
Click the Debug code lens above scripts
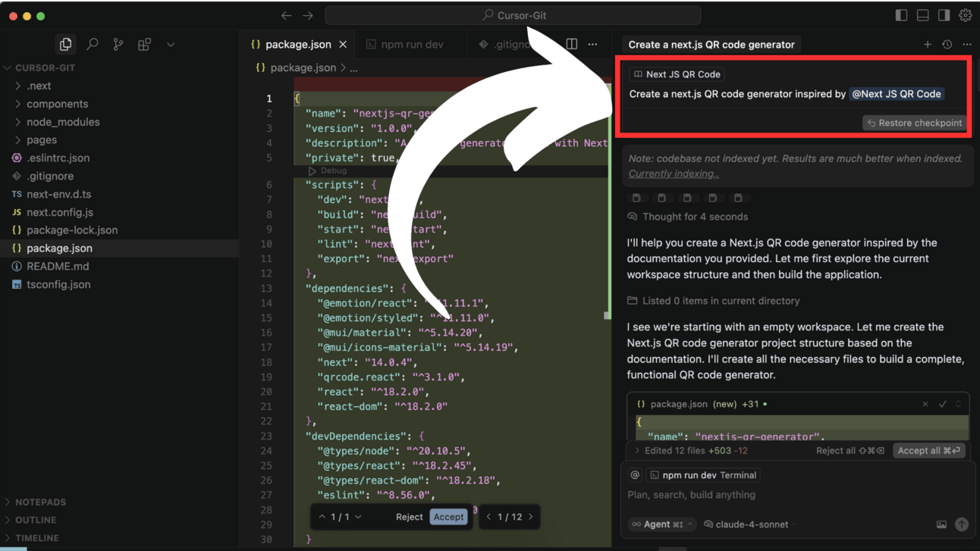click(x=328, y=171)
